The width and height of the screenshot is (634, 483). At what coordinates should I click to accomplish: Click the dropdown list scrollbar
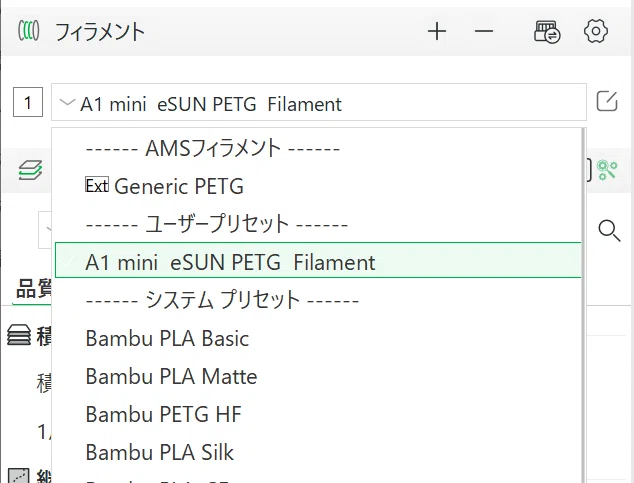(x=583, y=305)
